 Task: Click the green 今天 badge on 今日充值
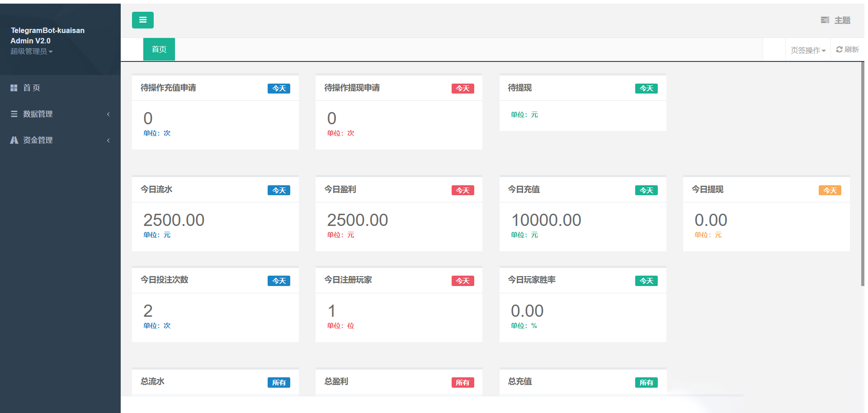646,191
